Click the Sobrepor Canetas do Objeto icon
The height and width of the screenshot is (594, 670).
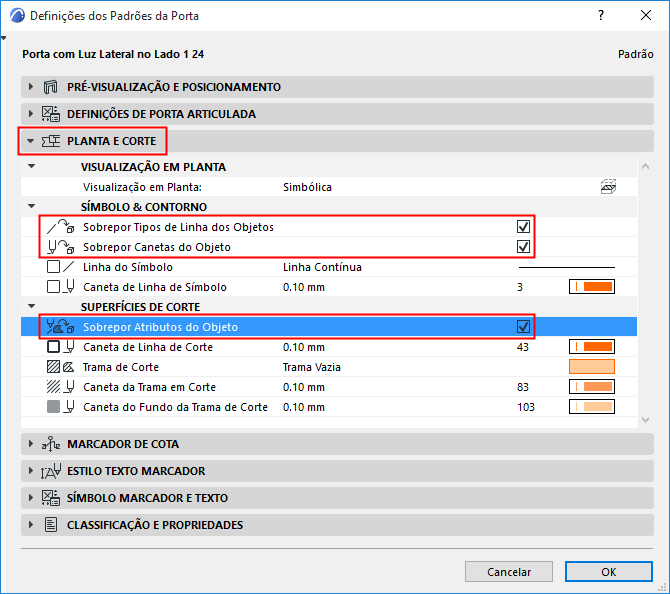60,247
